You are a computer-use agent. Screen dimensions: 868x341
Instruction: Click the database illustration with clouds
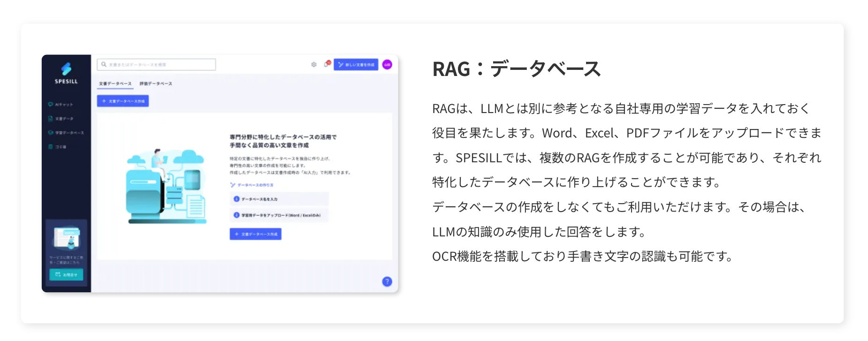tap(166, 186)
